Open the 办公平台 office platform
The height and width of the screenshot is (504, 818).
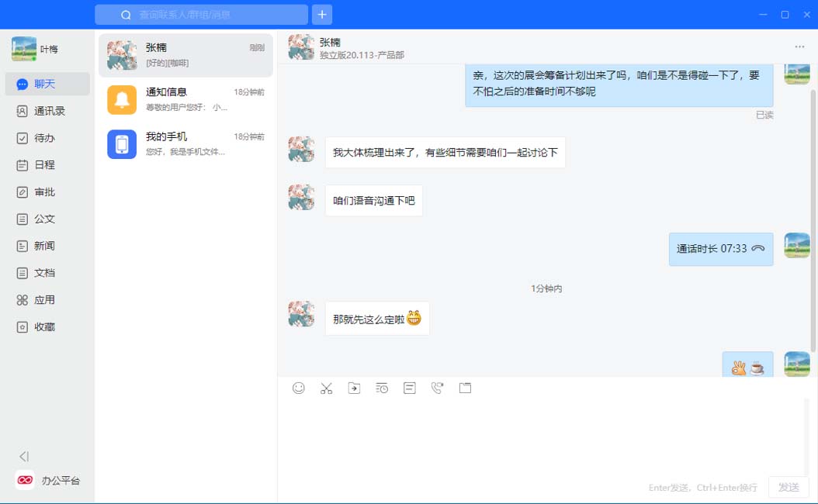click(x=48, y=480)
